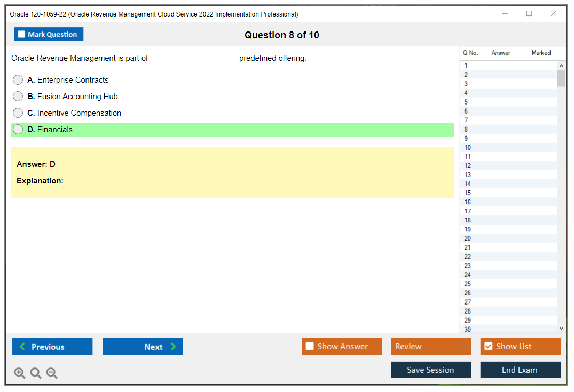Click the End Exam button
The image size is (574, 392).
click(x=520, y=370)
